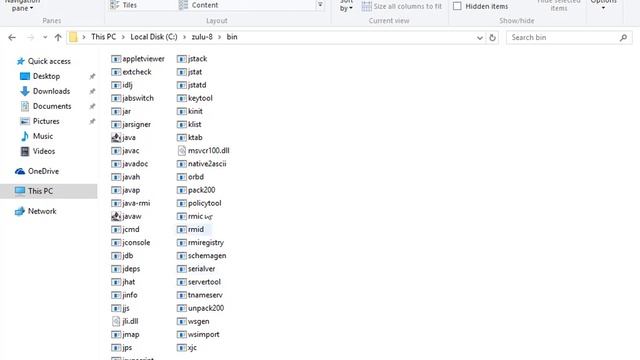Select the file named serialver

pos(196,269)
